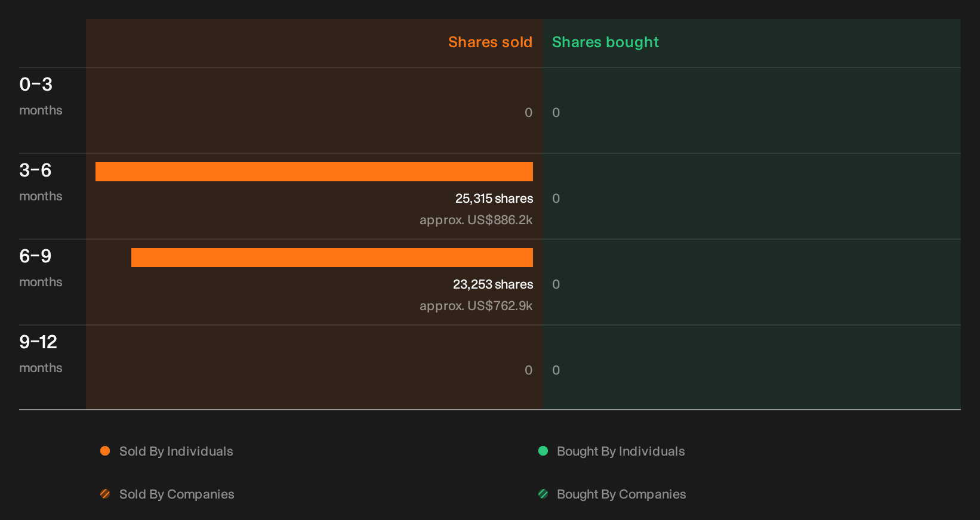The width and height of the screenshot is (980, 520).
Task: Click the 6-9 months row label
Action: (41, 268)
